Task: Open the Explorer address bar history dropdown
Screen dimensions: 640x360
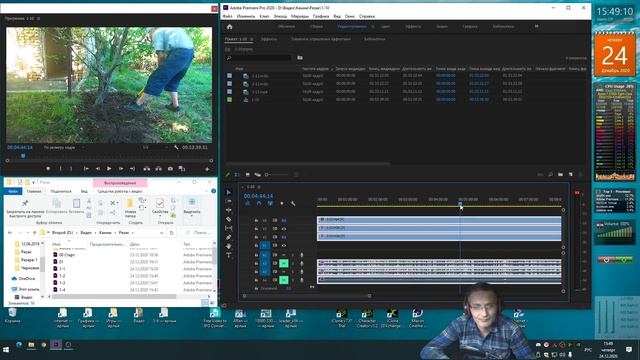Action: [162, 233]
